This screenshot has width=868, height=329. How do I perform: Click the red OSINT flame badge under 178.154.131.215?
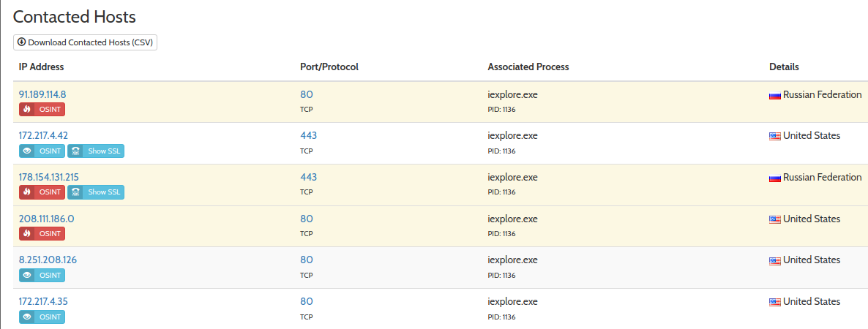[x=42, y=192]
